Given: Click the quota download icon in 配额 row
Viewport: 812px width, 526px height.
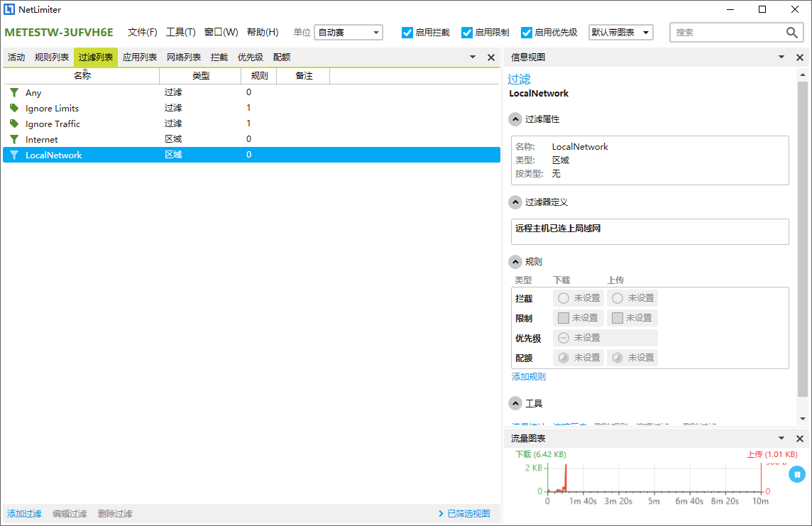Looking at the screenshot, I should pyautogui.click(x=564, y=358).
